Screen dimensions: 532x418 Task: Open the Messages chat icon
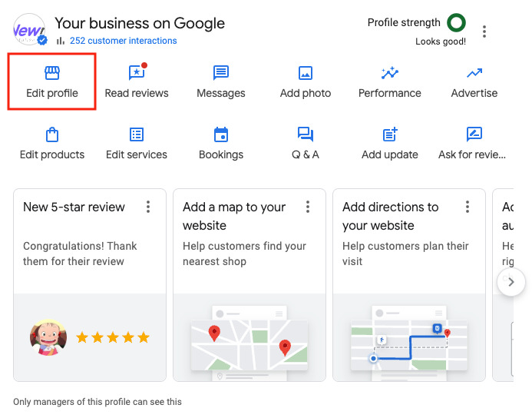221,73
